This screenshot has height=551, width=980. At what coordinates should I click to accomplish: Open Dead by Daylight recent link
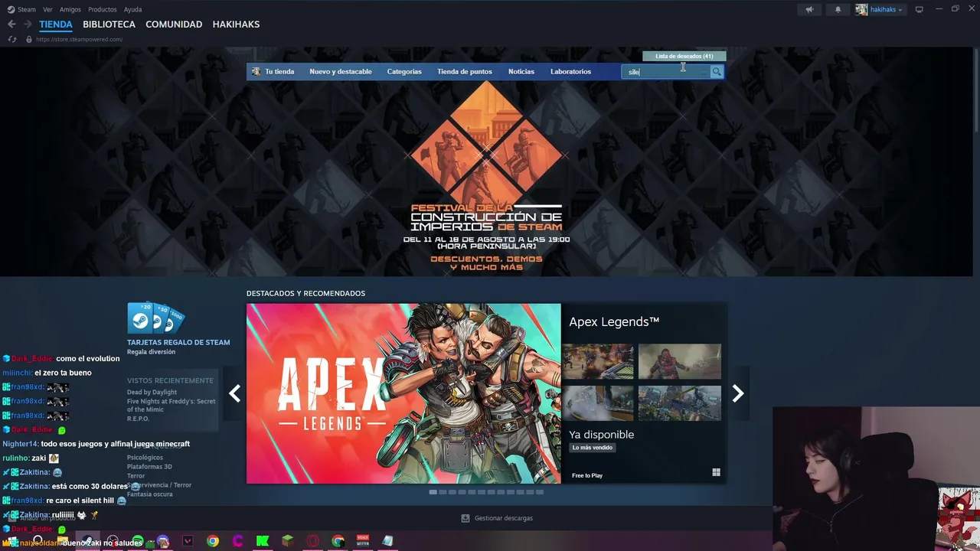tap(152, 393)
